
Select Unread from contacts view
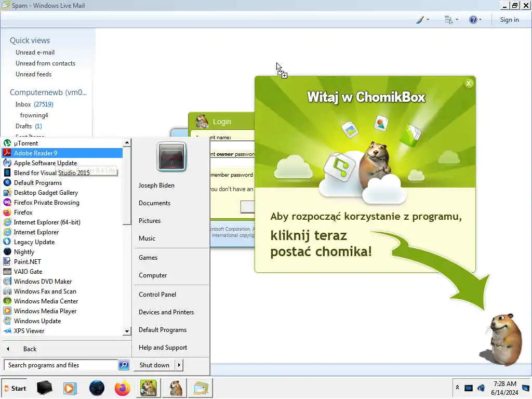click(46, 63)
